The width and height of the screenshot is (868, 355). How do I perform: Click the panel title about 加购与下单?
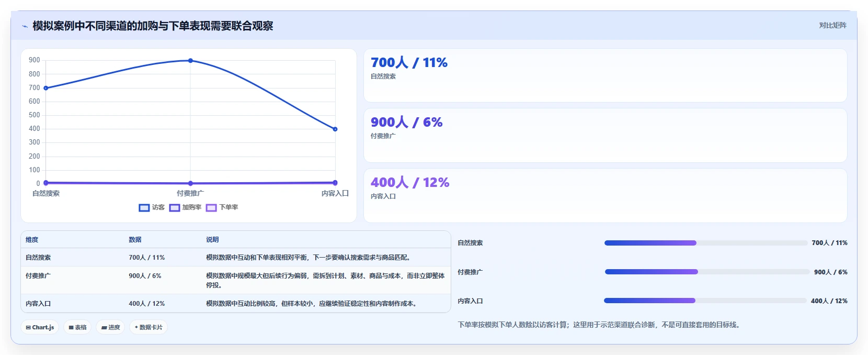click(153, 26)
